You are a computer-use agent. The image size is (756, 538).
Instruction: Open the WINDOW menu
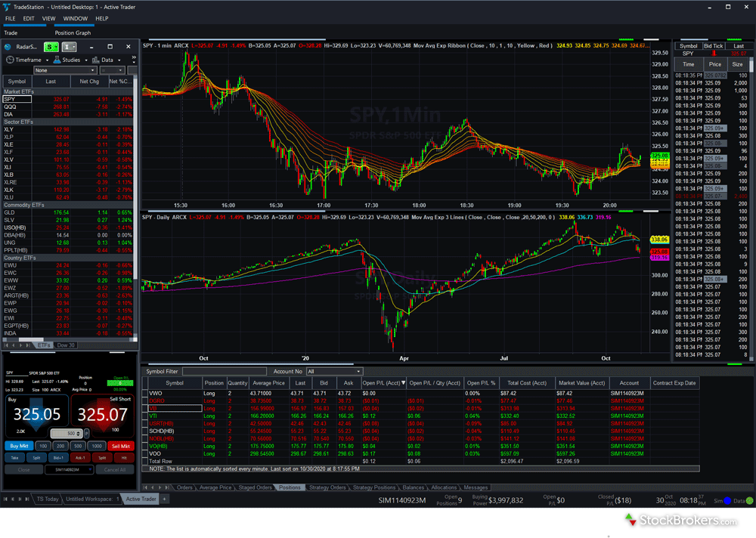click(x=75, y=19)
